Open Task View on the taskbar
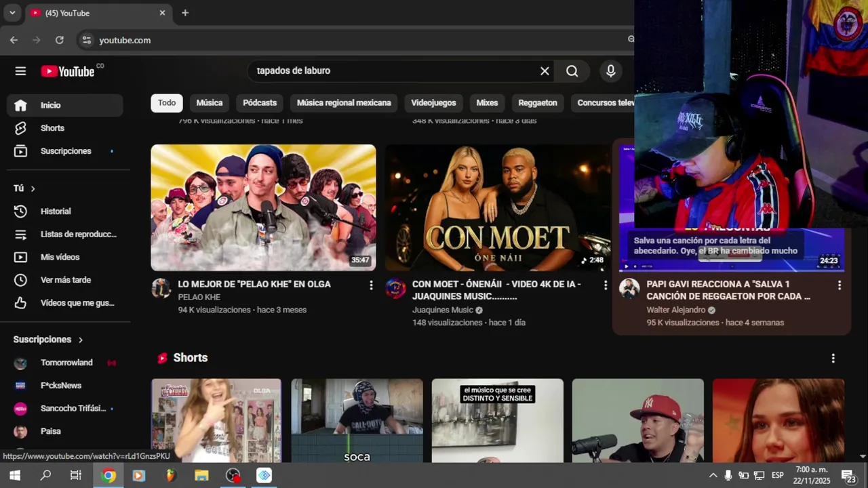The width and height of the screenshot is (868, 488). 76,475
